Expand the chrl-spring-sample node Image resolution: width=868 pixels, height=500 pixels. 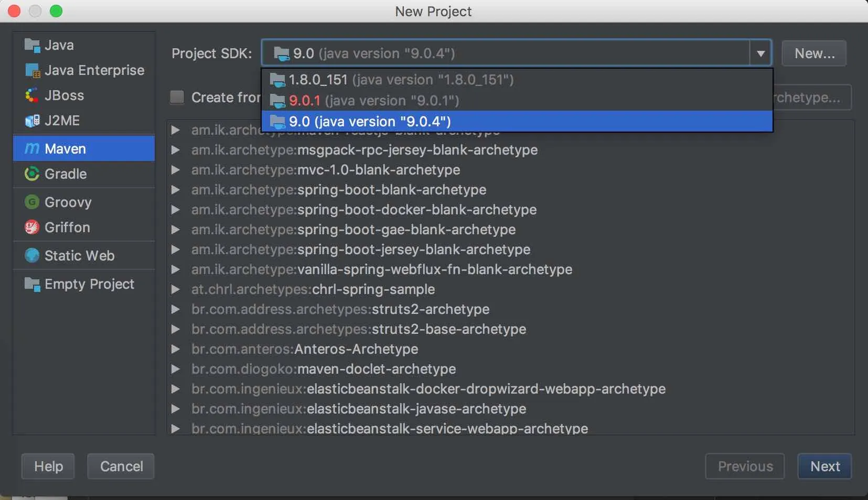(x=176, y=289)
